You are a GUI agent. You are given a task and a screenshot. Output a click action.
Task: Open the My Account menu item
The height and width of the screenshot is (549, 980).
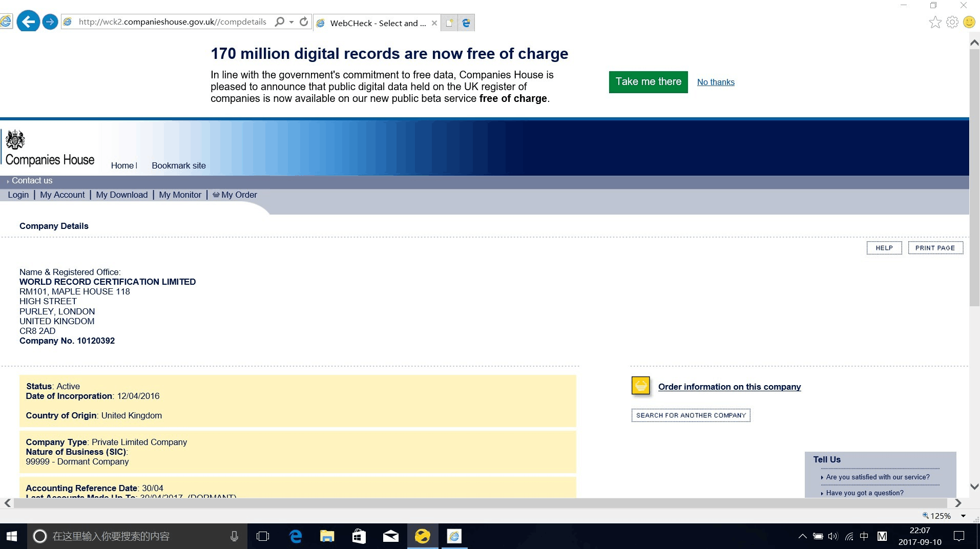coord(62,195)
